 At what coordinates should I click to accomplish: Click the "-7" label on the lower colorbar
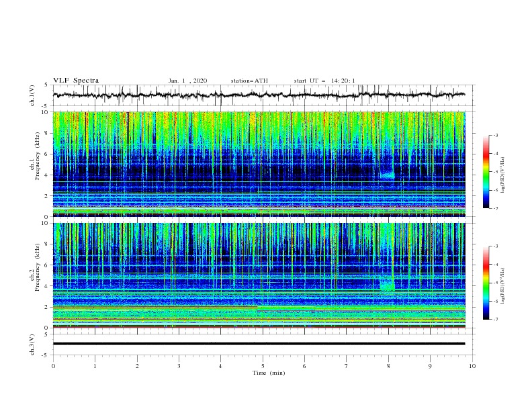496,320
